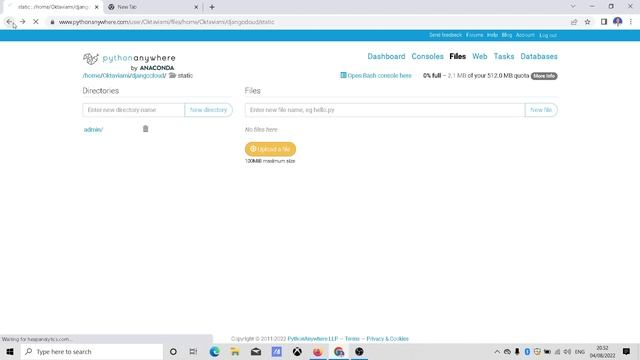Image resolution: width=640 pixels, height=360 pixels.
Task: Delete the admin directory with trash icon
Action: click(x=145, y=129)
